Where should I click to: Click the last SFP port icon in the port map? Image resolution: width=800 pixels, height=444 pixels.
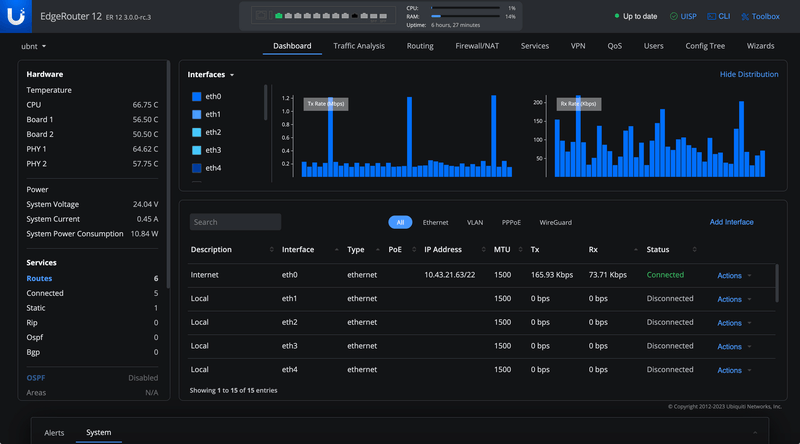coord(383,16)
